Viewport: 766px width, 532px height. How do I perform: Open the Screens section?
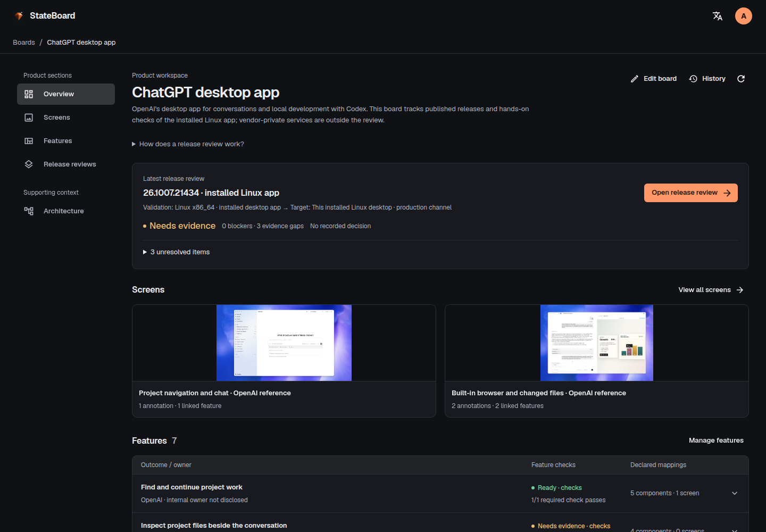tap(66, 118)
